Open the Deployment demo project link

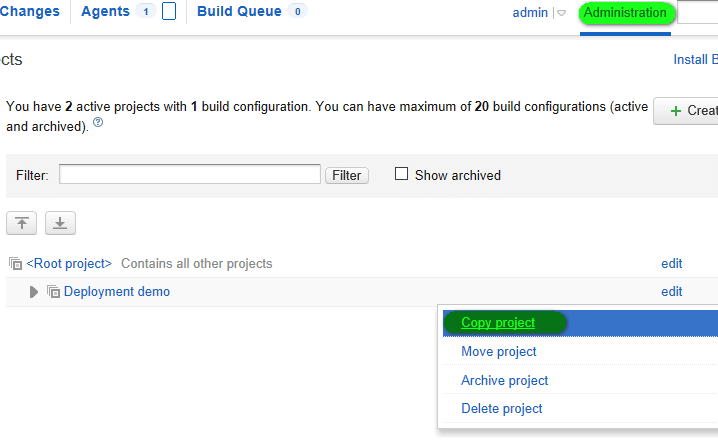tap(117, 292)
